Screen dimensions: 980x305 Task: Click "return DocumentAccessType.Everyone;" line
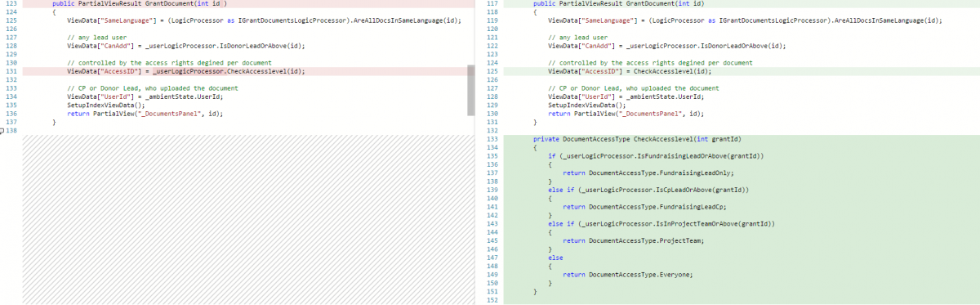pyautogui.click(x=628, y=275)
